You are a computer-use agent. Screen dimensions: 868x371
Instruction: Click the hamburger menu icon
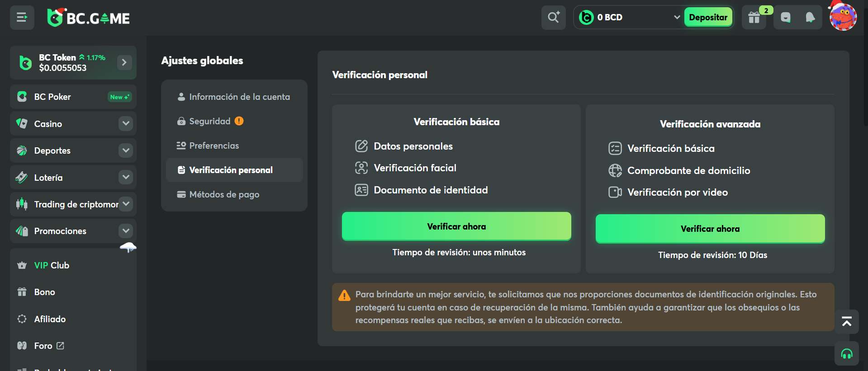pyautogui.click(x=22, y=18)
